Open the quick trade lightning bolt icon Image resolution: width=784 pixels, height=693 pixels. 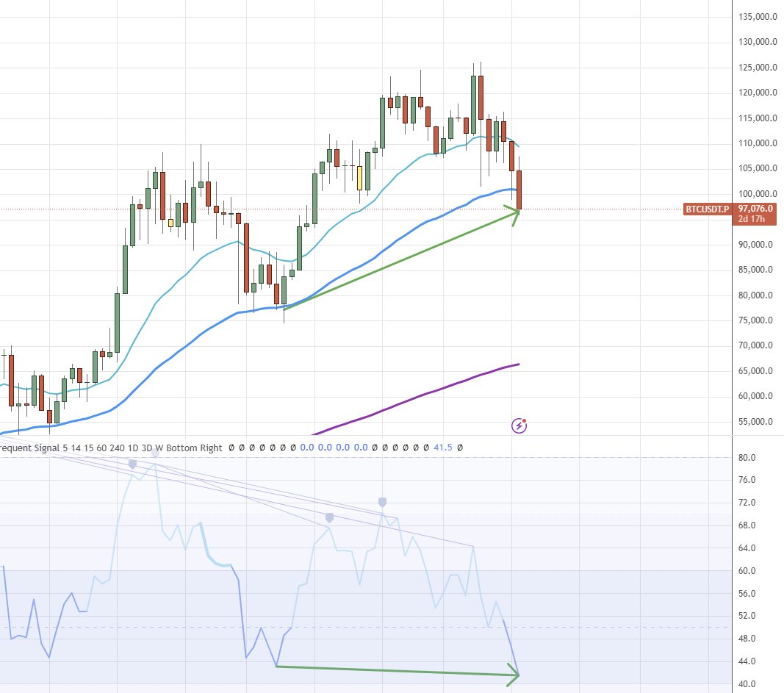pyautogui.click(x=519, y=426)
